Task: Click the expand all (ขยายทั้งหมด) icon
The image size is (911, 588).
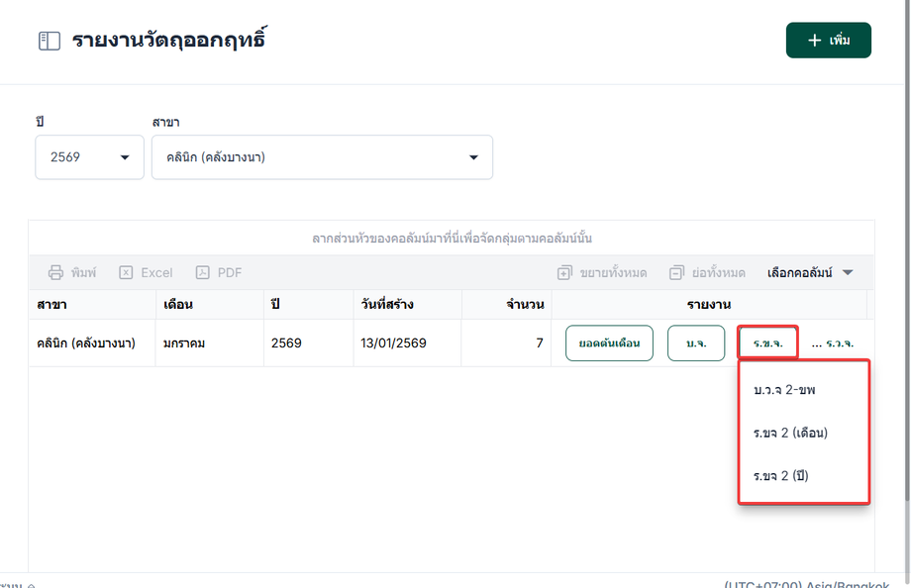Action: tap(564, 272)
